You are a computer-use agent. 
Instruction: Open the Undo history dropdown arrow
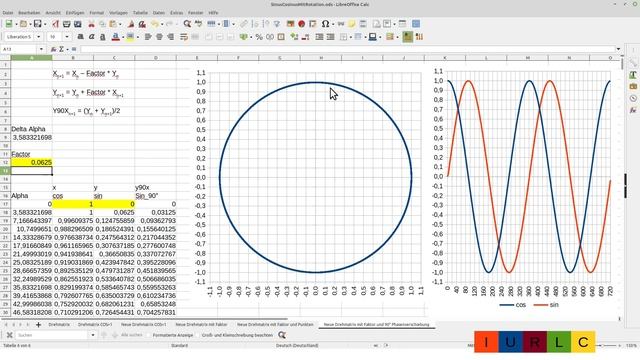(161, 24)
